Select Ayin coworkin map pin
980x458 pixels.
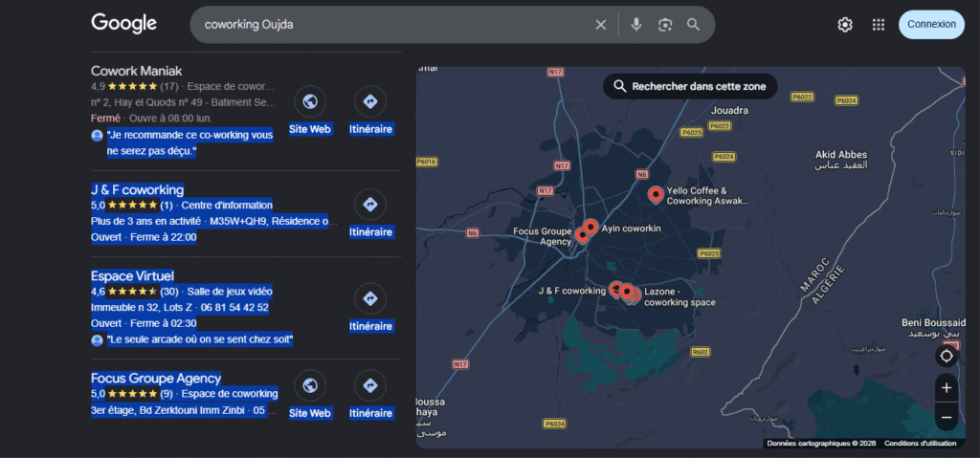click(590, 228)
